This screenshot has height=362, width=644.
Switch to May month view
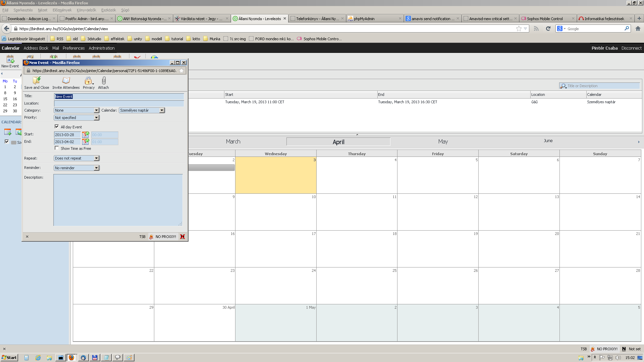coord(443,141)
